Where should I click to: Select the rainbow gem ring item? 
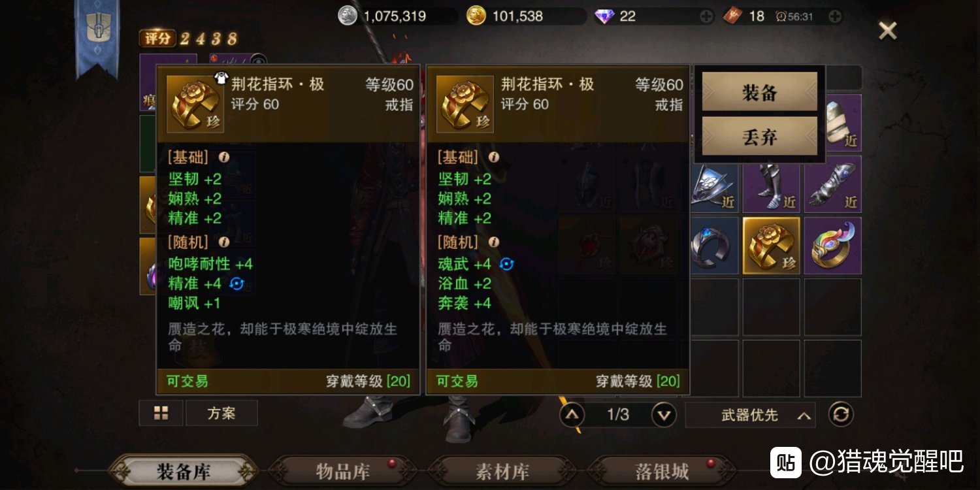[x=832, y=246]
